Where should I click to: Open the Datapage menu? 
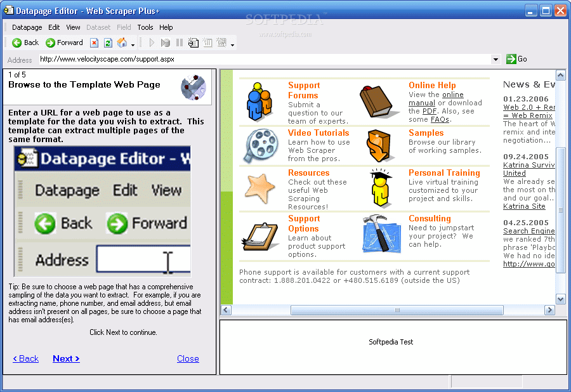tap(27, 27)
